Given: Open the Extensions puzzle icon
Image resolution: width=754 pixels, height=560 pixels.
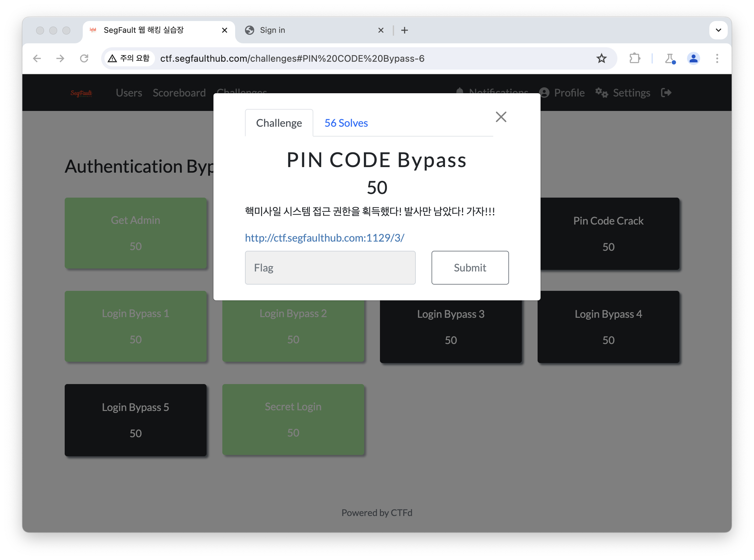Looking at the screenshot, I should click(x=634, y=58).
